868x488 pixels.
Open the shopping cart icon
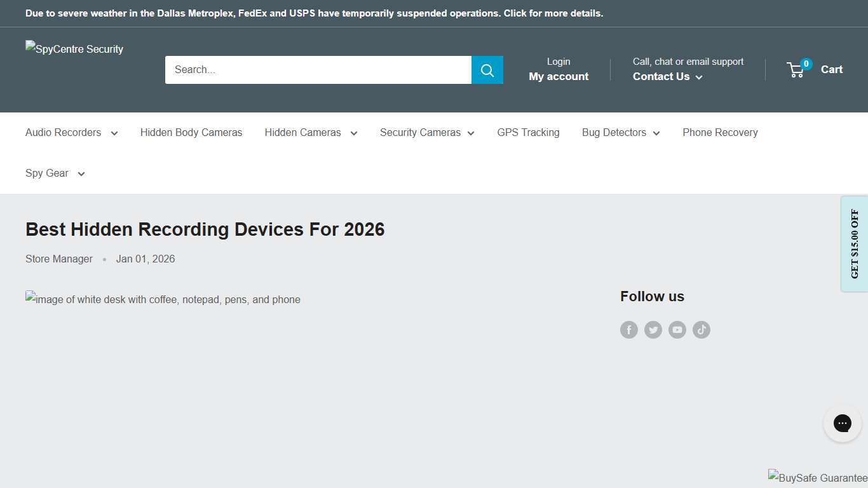(796, 70)
